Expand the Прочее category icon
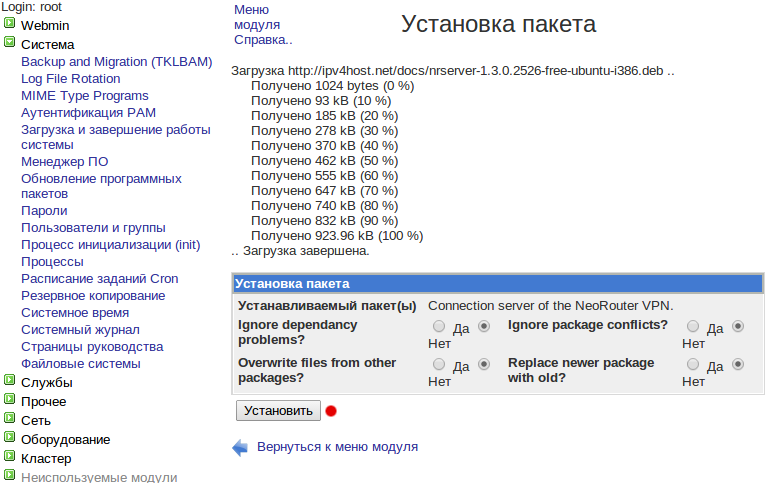The width and height of the screenshot is (768, 483). [x=9, y=399]
